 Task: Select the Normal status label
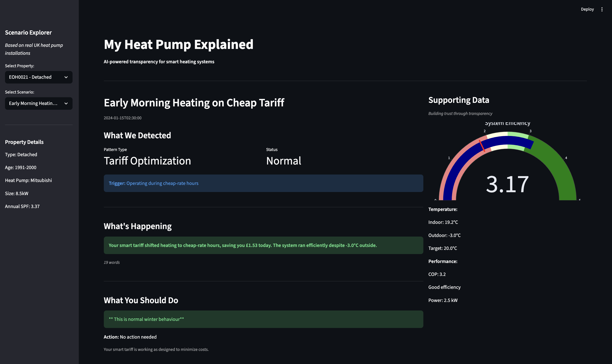tap(283, 161)
